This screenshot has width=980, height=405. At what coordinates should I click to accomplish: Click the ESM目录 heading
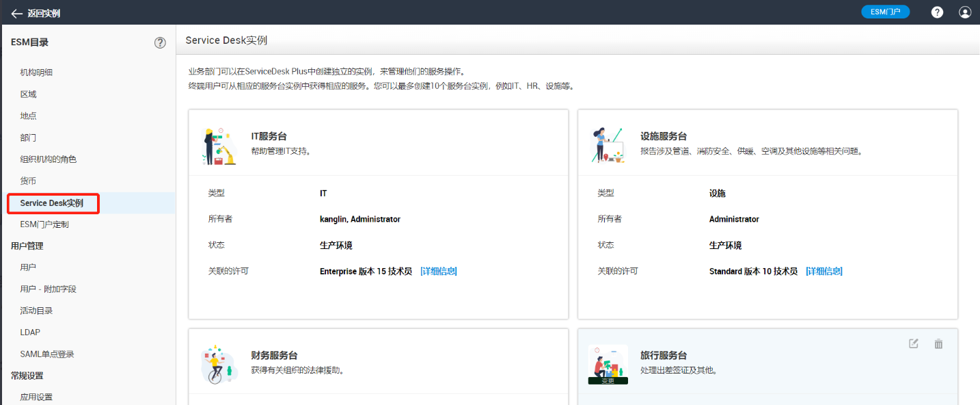tap(29, 42)
